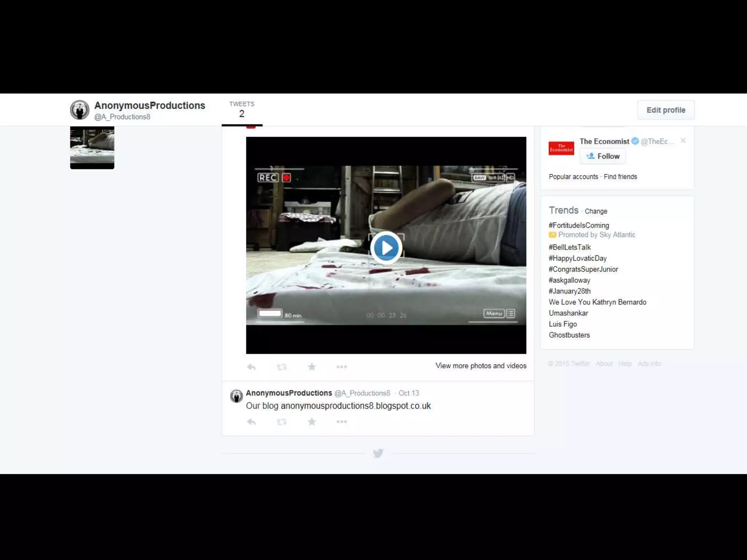Open the Ghostbusters trend
This screenshot has width=747, height=560.
[569, 335]
